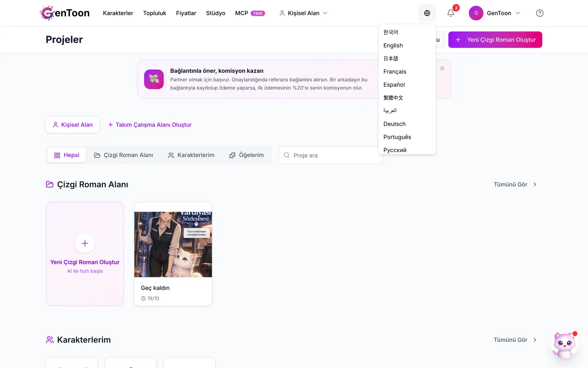
Task: Click Yeni Çizgi Roman Oluştur button
Action: tap(495, 40)
